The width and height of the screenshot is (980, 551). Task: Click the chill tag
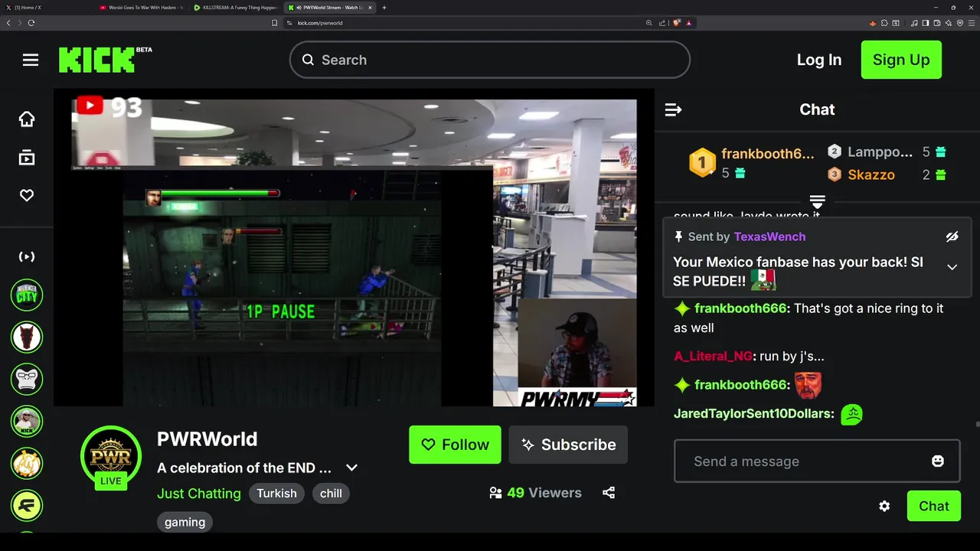pyautogui.click(x=331, y=494)
